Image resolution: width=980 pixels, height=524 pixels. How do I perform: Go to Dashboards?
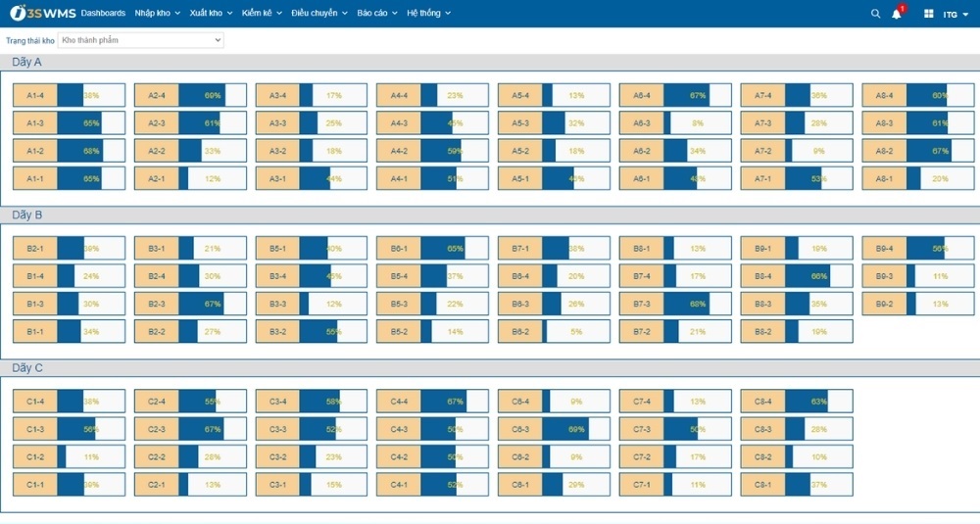(x=103, y=13)
